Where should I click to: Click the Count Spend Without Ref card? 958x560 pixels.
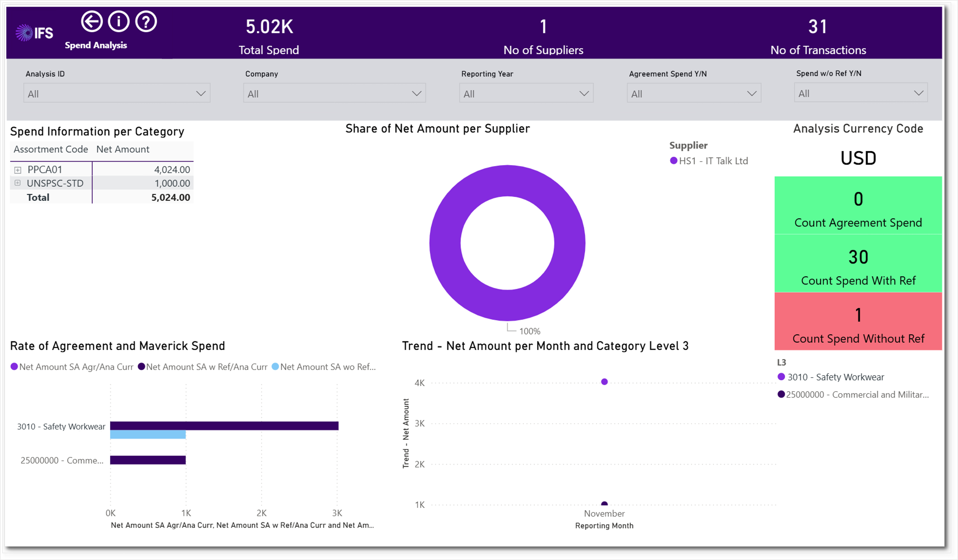(x=858, y=321)
